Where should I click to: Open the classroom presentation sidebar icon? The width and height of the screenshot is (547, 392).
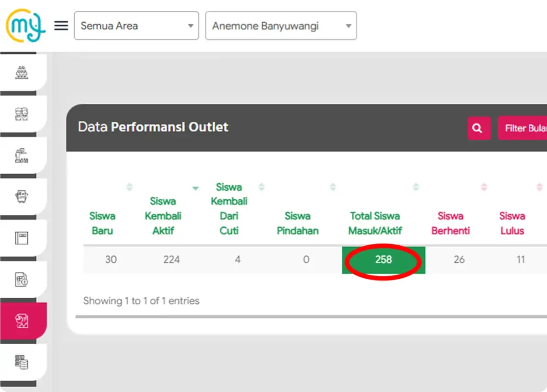(22, 155)
